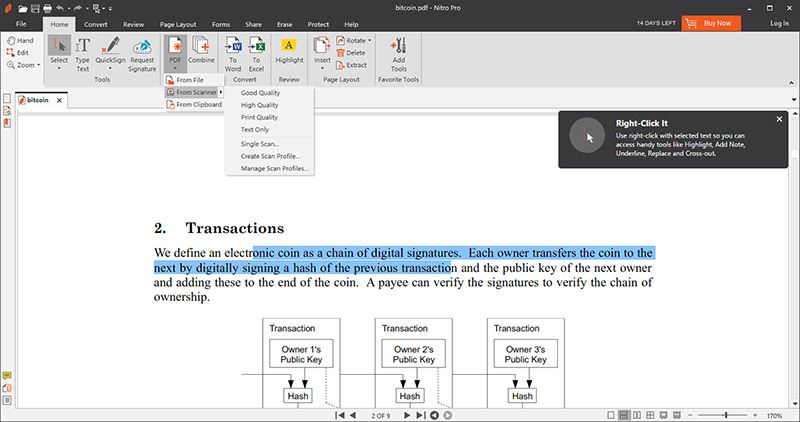Choose High Quality from scanner submenu
Viewport: 800px width, 422px height.
click(x=260, y=105)
